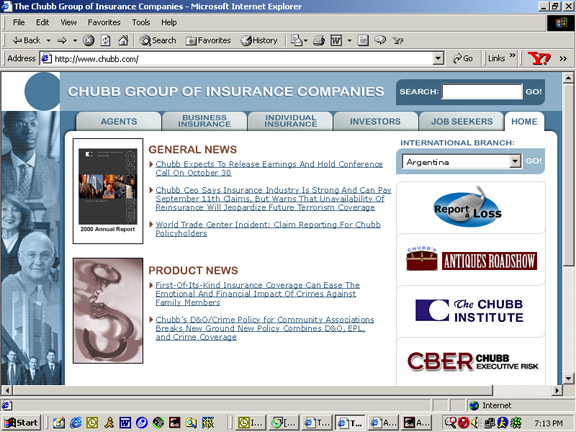Image resolution: width=576 pixels, height=432 pixels.
Task: Open the Help menu
Action: pos(169,22)
